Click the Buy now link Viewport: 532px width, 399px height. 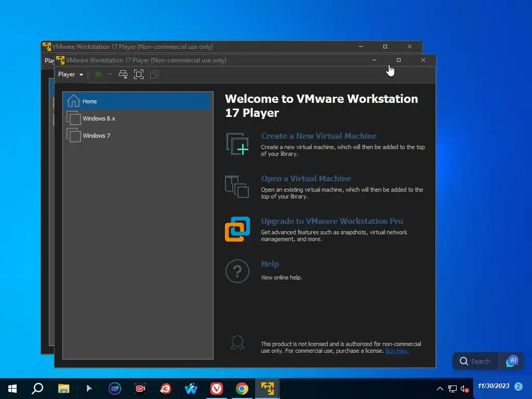pyautogui.click(x=397, y=351)
